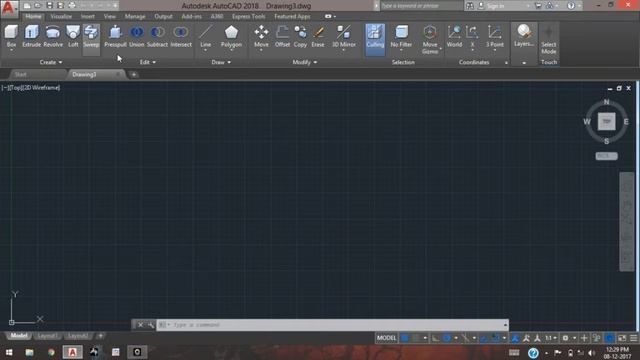
Task: Apply the Union boolean operation
Action: click(x=137, y=36)
